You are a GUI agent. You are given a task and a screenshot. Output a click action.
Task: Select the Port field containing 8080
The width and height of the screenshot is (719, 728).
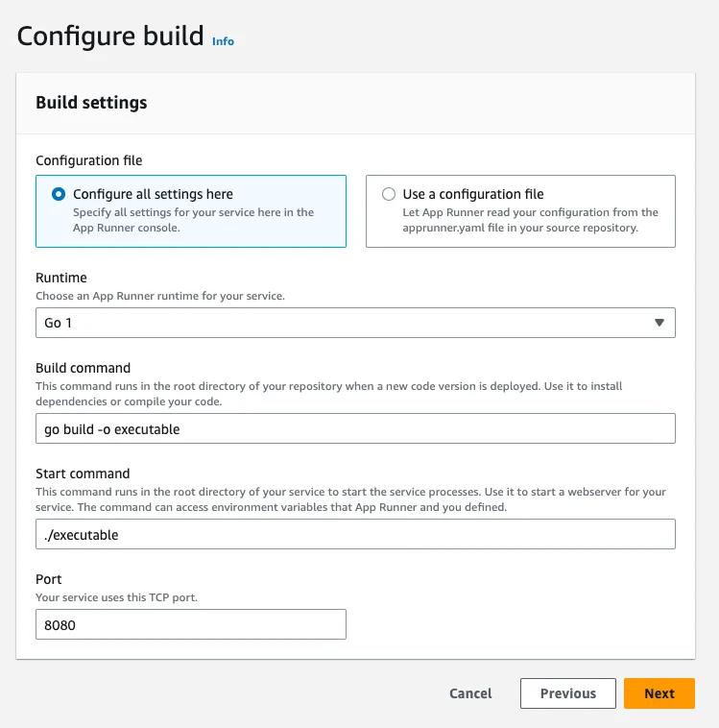(190, 624)
